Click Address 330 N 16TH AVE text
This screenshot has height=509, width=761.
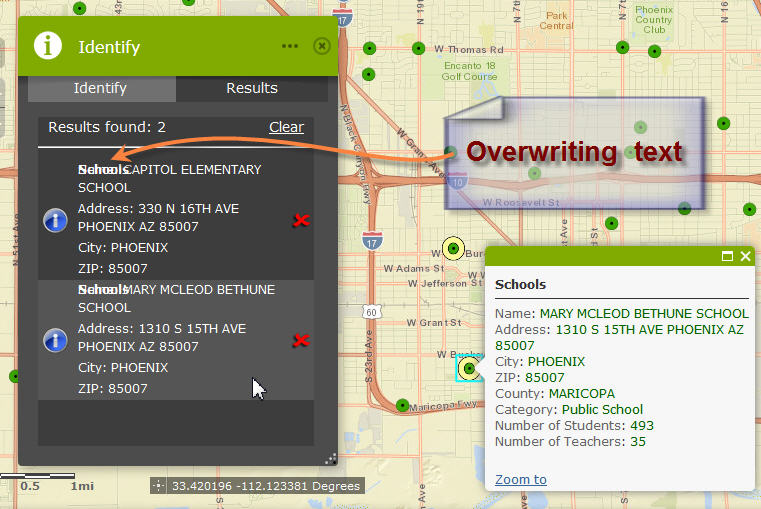[158, 218]
